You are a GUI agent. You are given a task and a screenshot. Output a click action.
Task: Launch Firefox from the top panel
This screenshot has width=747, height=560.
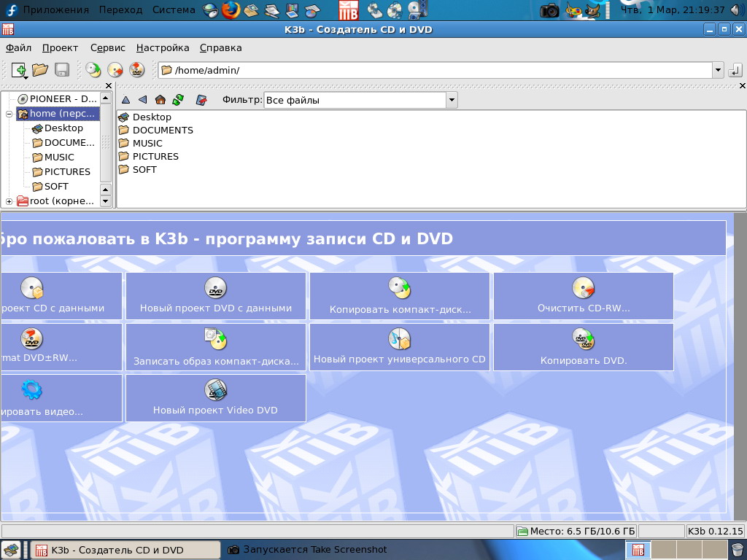point(231,9)
